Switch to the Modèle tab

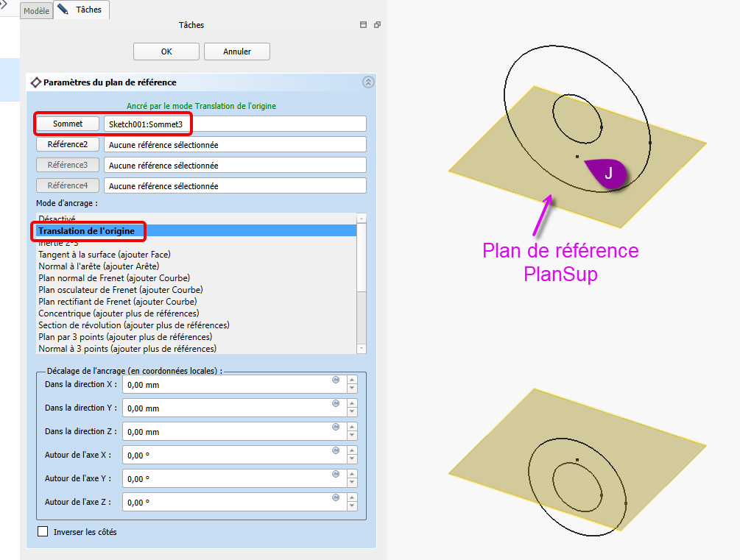click(36, 11)
